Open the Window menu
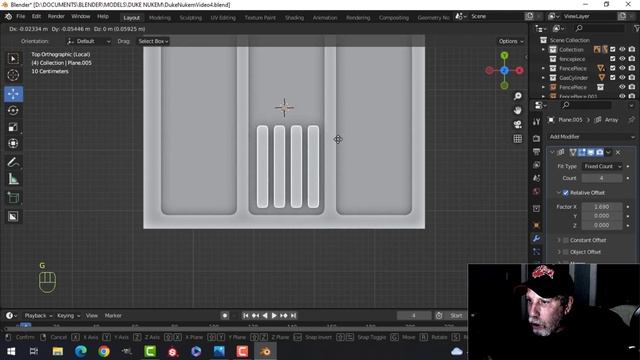Screen dimensions: 640x360 click(x=80, y=16)
